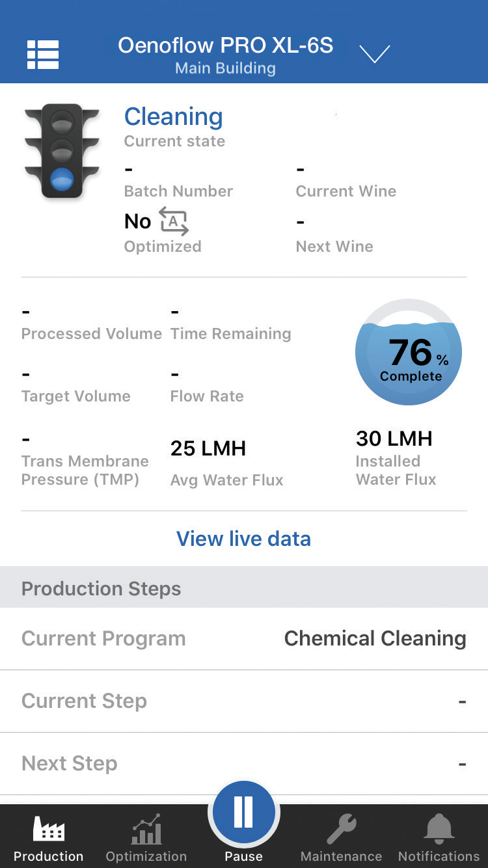Tap the Production factory icon
Viewport: 488px width, 868px height.
point(48,830)
